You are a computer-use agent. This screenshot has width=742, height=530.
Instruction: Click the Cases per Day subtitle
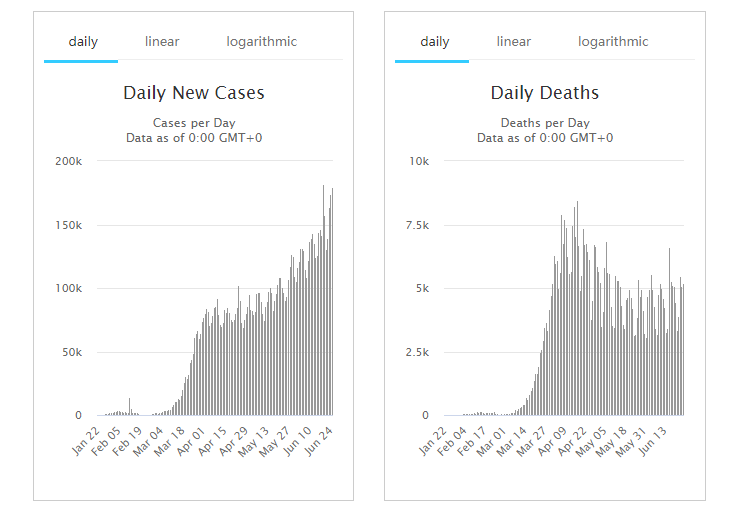click(194, 123)
